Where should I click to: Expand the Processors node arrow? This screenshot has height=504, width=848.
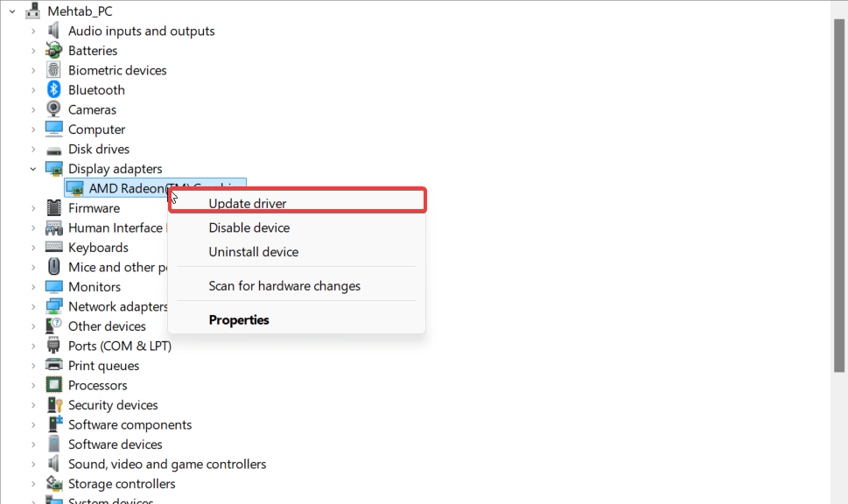pyautogui.click(x=33, y=385)
